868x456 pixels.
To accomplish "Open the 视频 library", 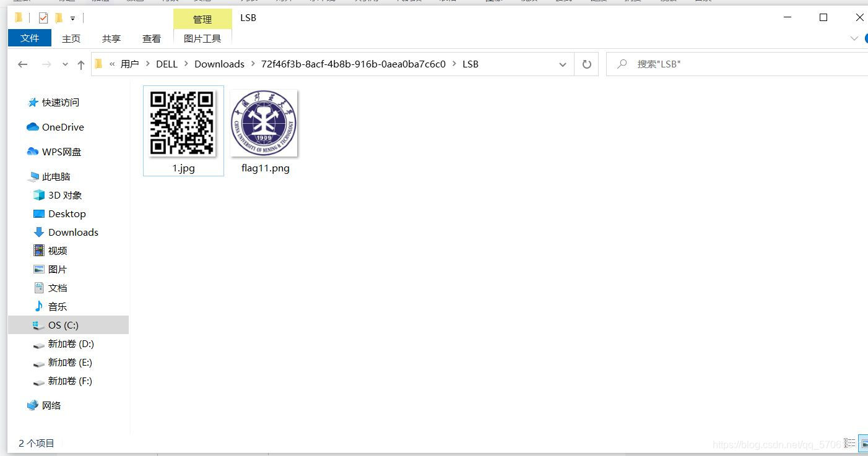I will (x=50, y=251).
